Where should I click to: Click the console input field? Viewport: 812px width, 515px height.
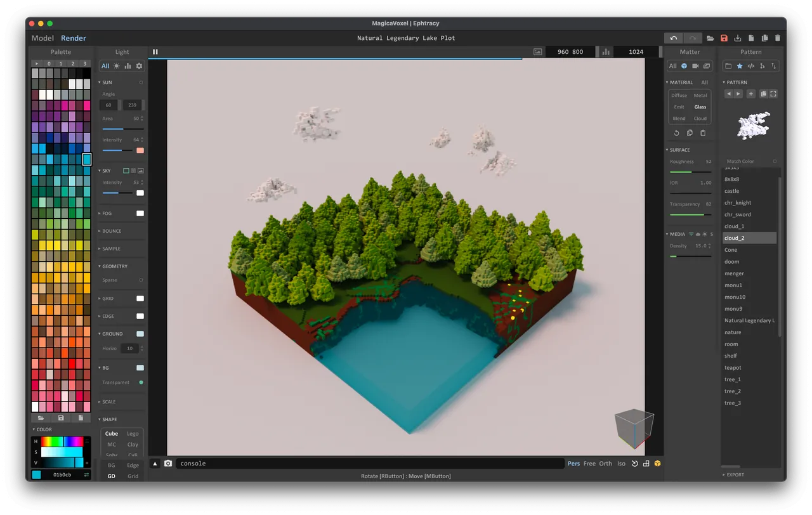370,464
